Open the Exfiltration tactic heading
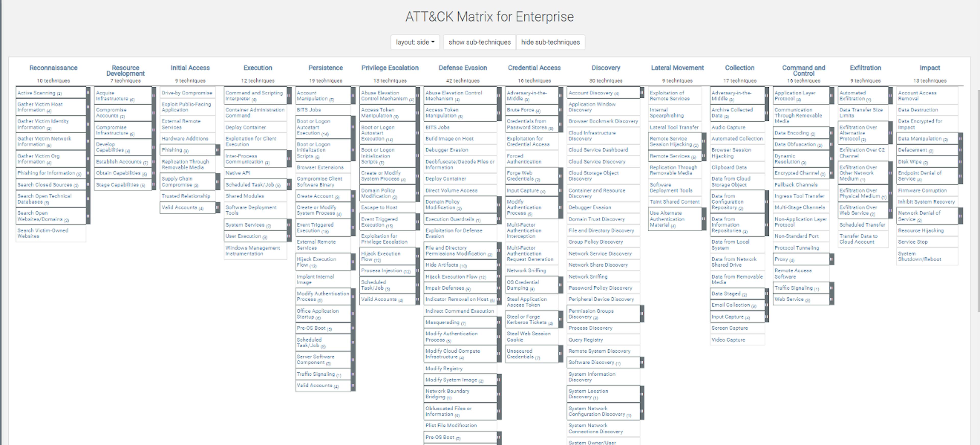This screenshot has width=980, height=445. [865, 68]
